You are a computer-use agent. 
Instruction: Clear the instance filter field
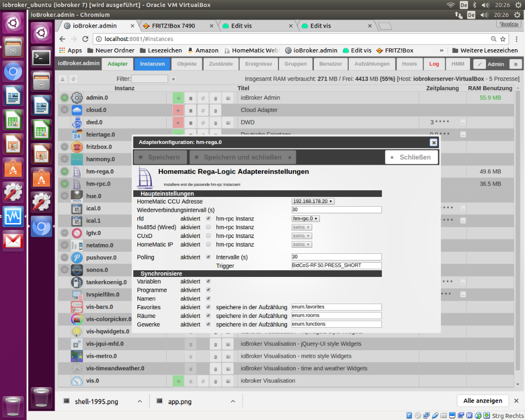click(x=173, y=79)
